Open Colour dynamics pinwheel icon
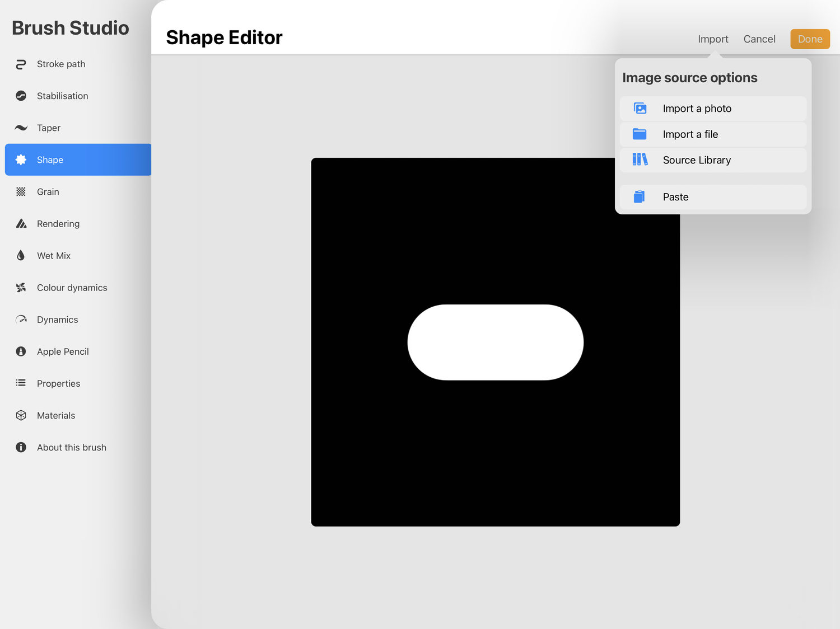Screen dimensions: 840x629 tap(21, 288)
